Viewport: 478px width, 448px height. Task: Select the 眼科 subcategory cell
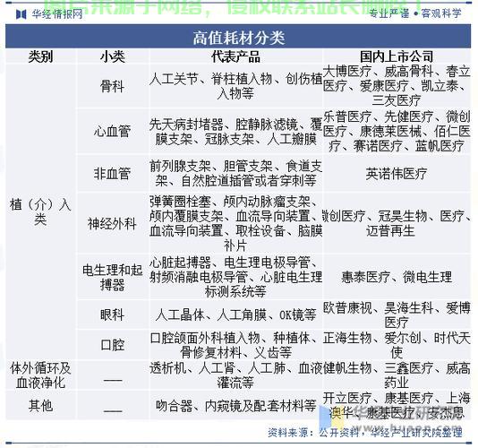(x=113, y=314)
